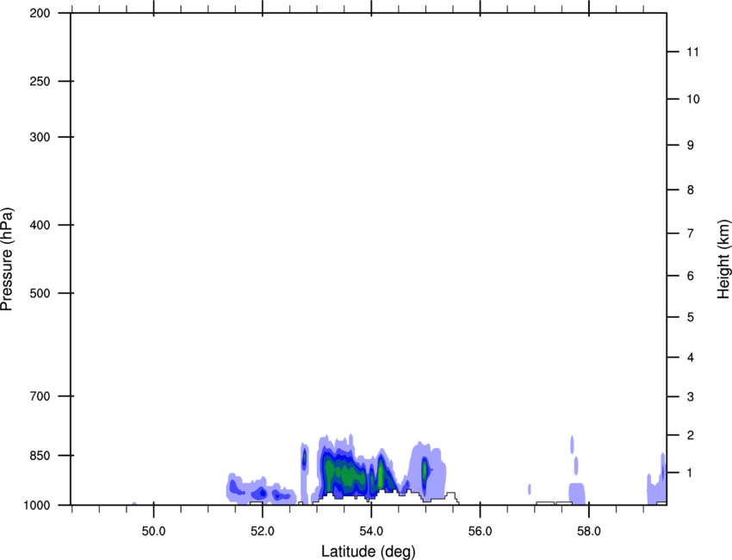Click the 50.0 latitude tick label

[154, 532]
